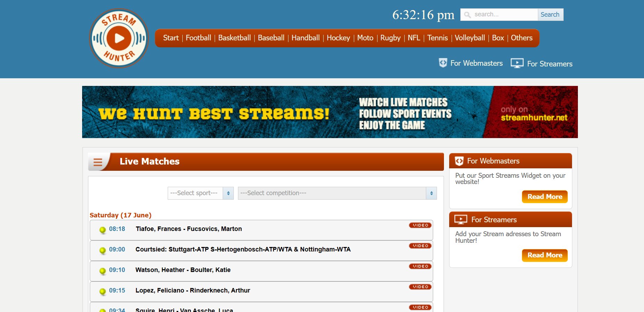
Task: Click the VIDEO badge for Lopez - Rinderknech match
Action: point(420,287)
